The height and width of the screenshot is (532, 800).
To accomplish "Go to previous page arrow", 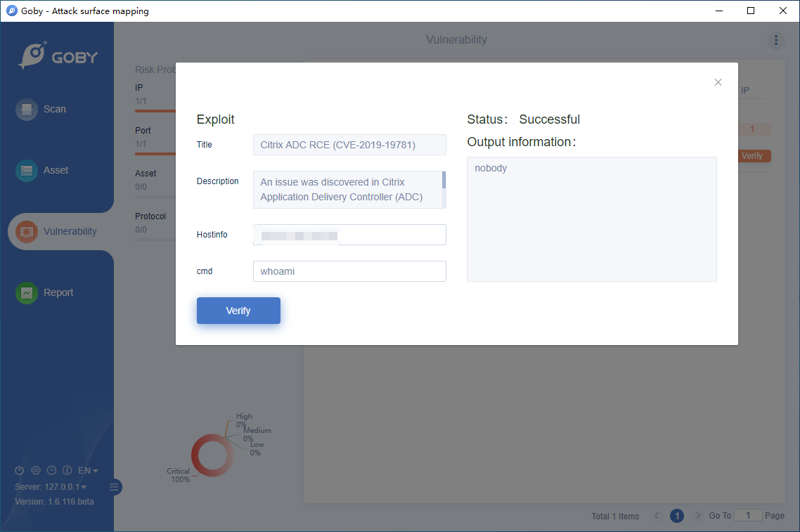I will tap(657, 516).
